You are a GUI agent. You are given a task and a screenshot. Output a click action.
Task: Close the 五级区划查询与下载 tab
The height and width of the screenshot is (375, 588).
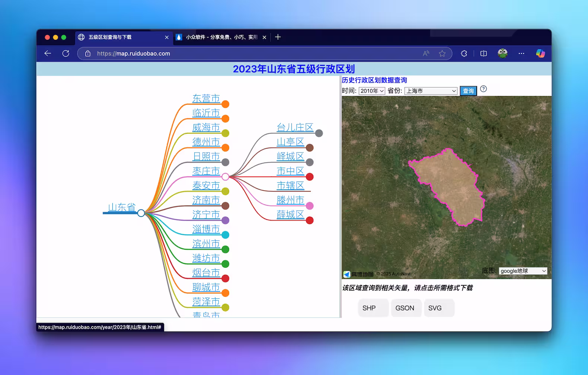pos(167,37)
